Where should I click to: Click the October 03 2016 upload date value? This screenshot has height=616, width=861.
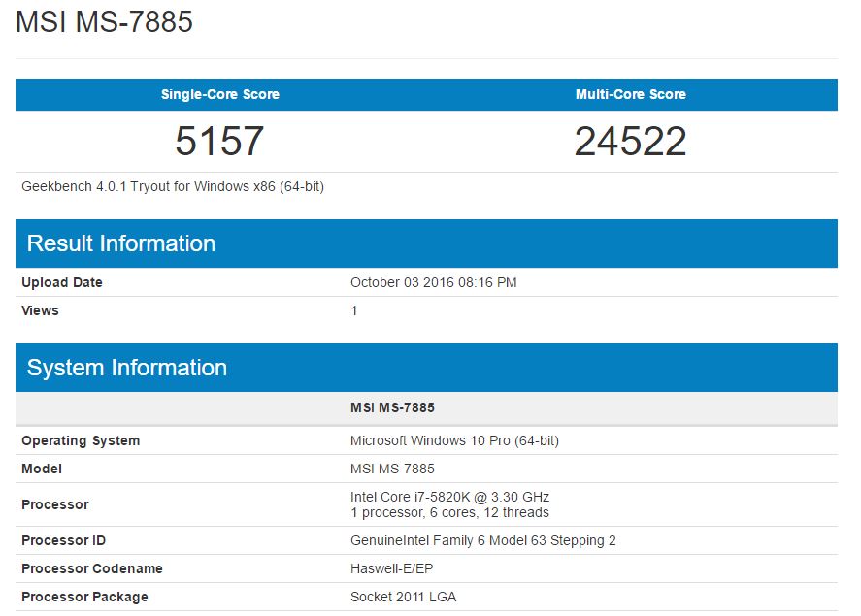click(433, 282)
